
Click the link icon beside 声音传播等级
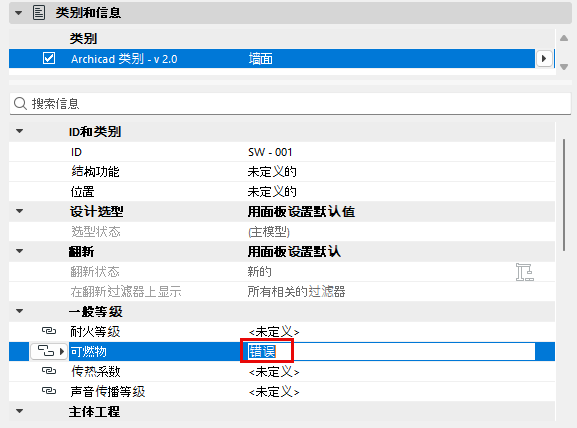coord(49,390)
